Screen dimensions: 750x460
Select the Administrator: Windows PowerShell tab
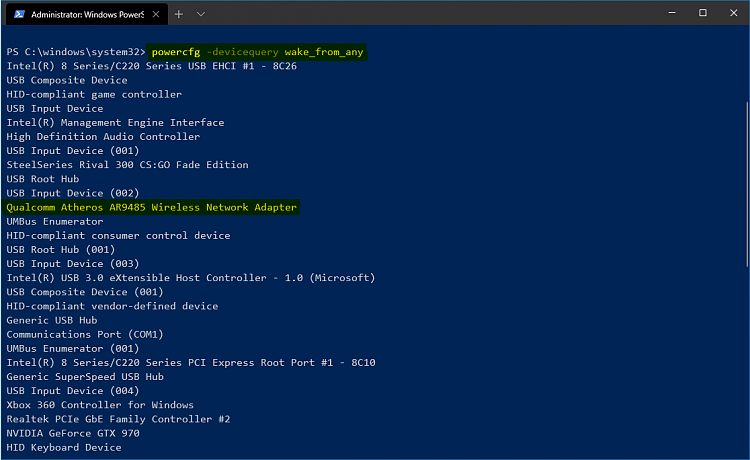[87, 14]
